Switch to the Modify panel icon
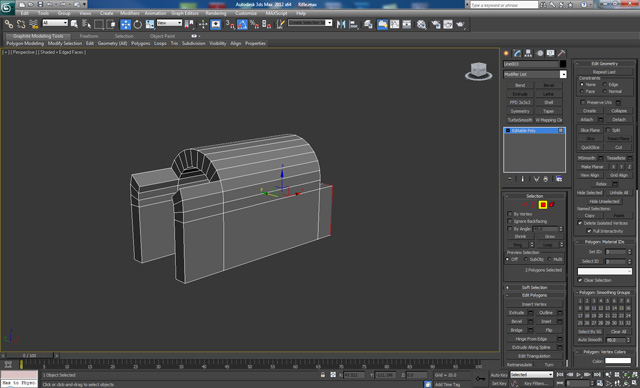640x388 pixels. (518, 53)
